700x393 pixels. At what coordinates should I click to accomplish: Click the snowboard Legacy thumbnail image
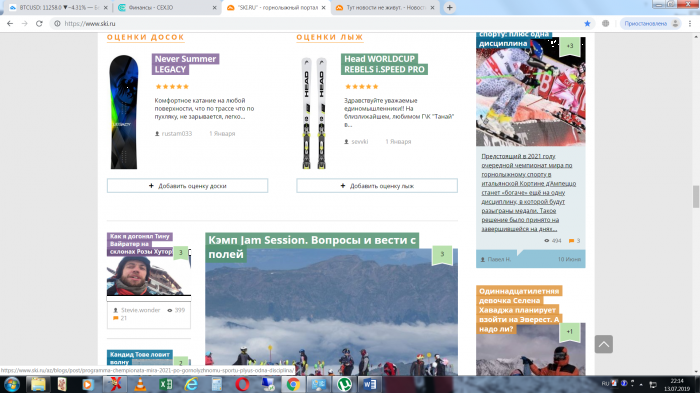(x=124, y=112)
